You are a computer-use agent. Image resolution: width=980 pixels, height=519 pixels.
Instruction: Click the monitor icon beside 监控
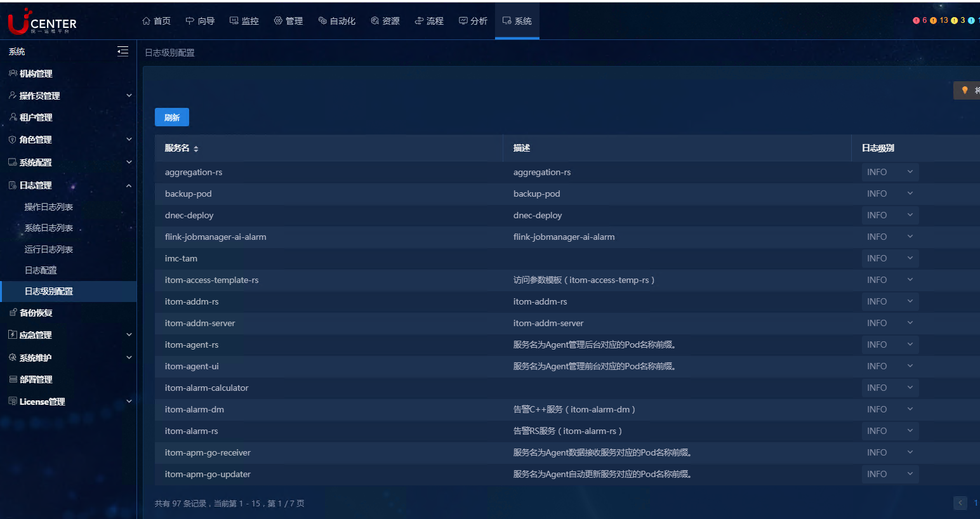234,21
